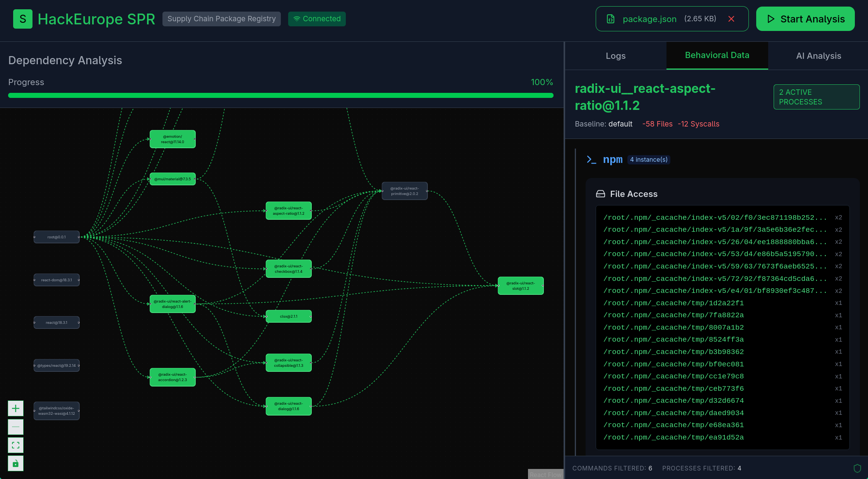Toggle the graph interactivity lock
868x479 pixels.
tap(15, 464)
